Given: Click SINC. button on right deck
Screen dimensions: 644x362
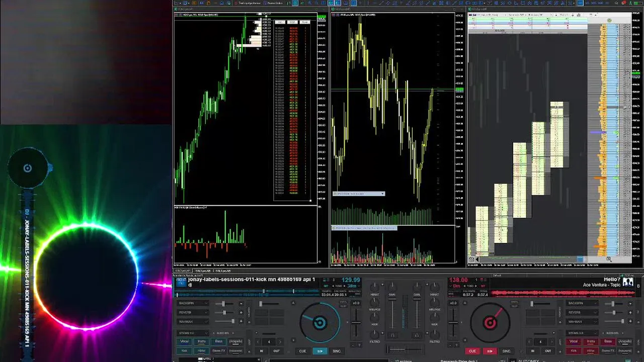Looking at the screenshot, I should (x=507, y=351).
